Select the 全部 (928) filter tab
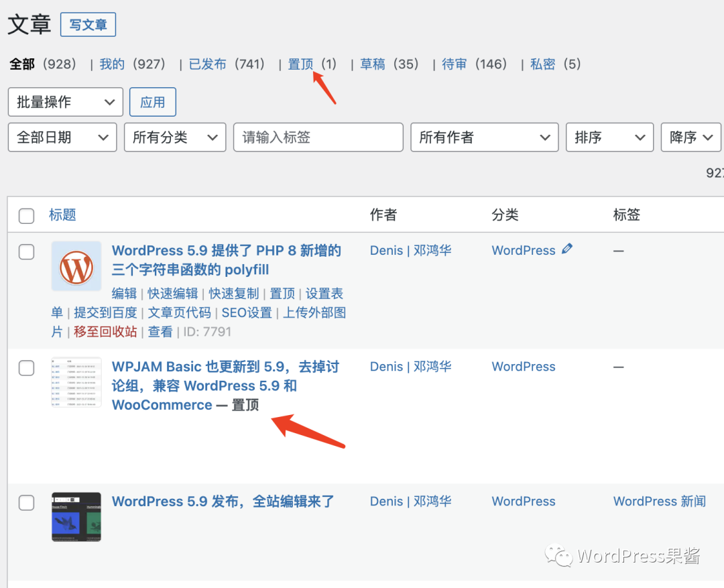Screen dimensions: 724x588 pyautogui.click(x=43, y=64)
